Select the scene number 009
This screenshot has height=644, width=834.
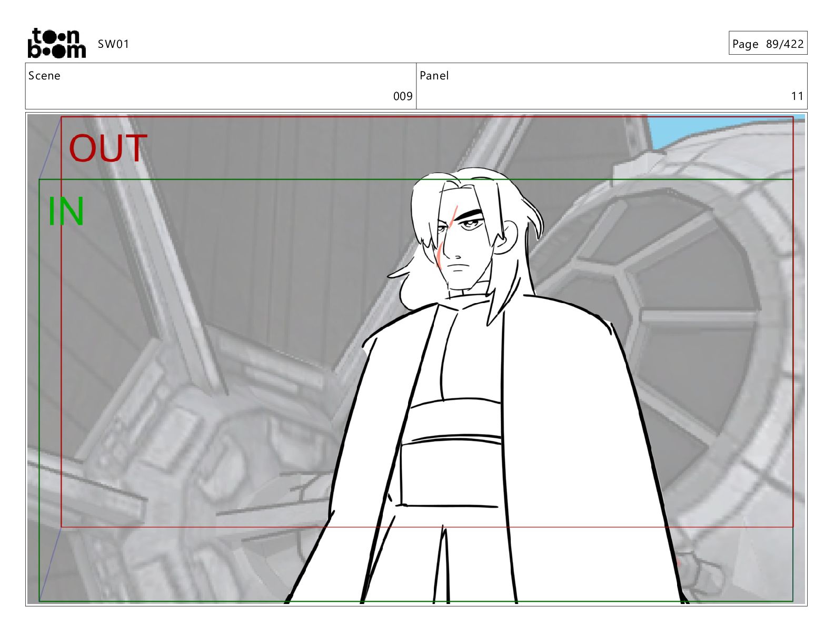403,96
